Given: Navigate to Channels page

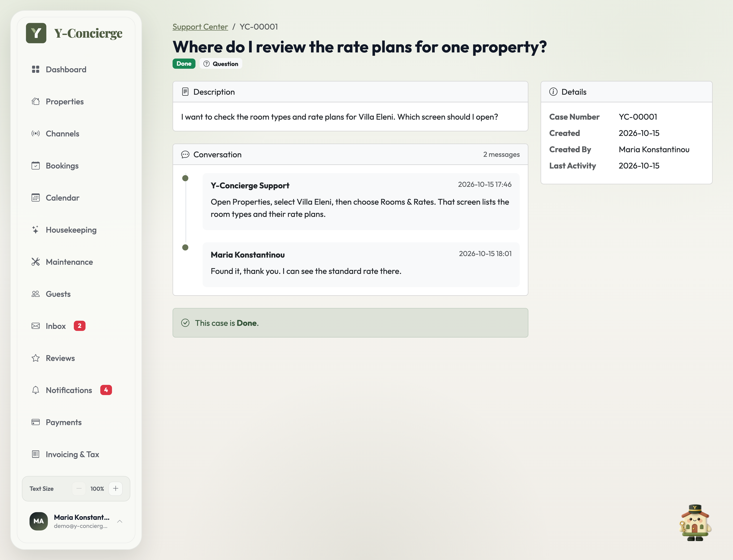Looking at the screenshot, I should (76, 133).
